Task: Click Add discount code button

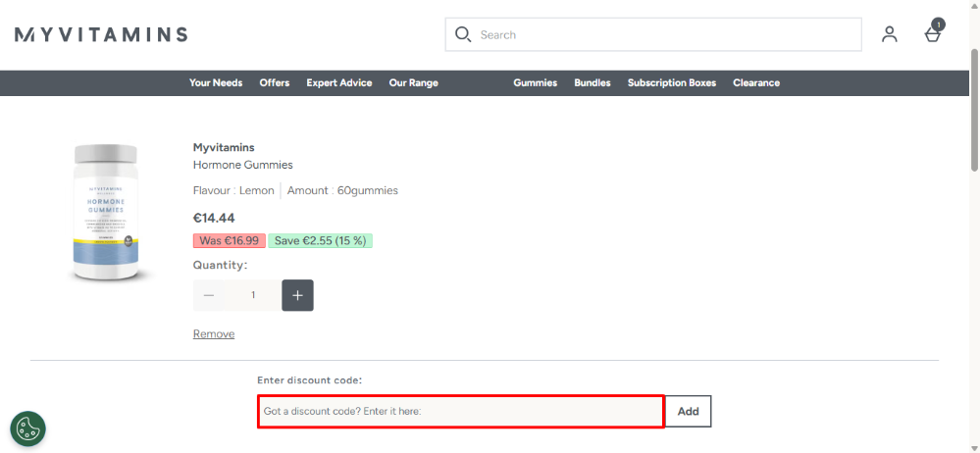Action: pyautogui.click(x=688, y=411)
